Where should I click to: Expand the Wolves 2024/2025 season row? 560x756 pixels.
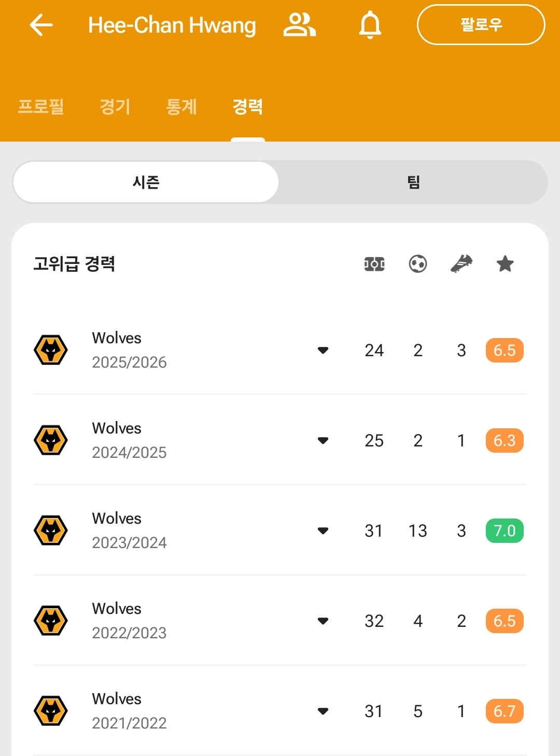[x=323, y=441]
